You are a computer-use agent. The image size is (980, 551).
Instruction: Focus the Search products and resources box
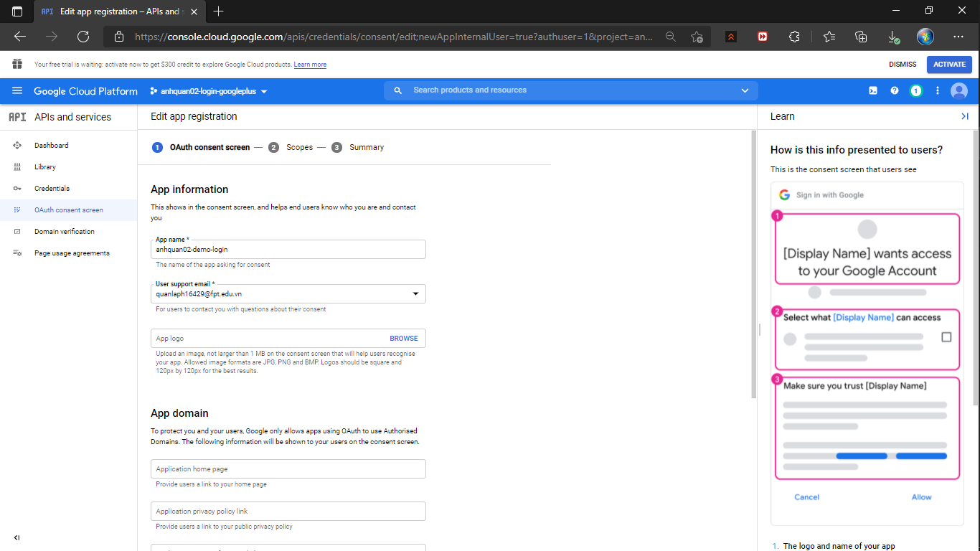click(570, 91)
